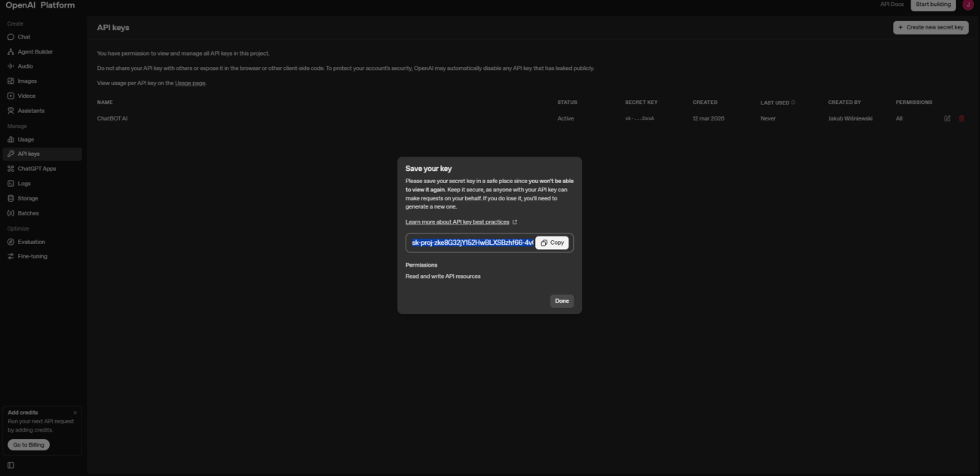The height and width of the screenshot is (476, 980).
Task: Click the OpenAI Platform logo
Action: pyautogui.click(x=40, y=5)
